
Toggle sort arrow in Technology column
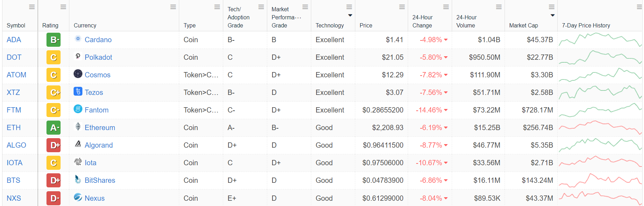point(350,15)
